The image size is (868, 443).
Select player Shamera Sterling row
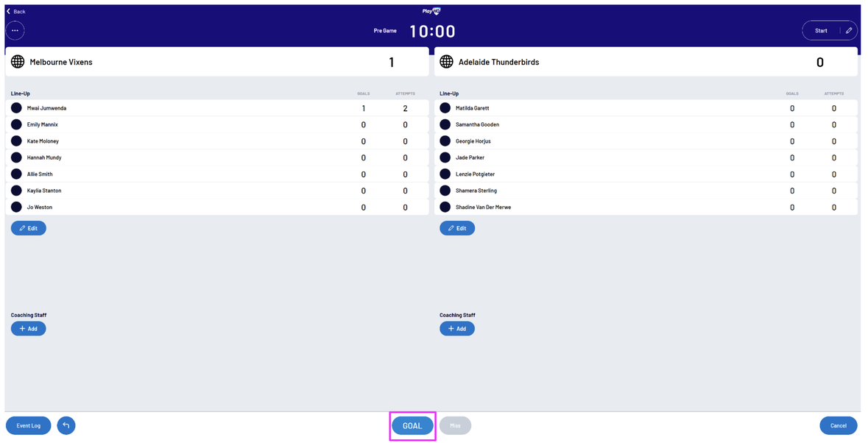click(x=476, y=191)
